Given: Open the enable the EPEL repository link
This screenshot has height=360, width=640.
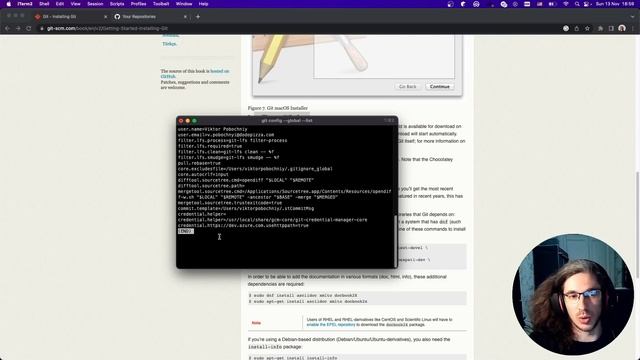Looking at the screenshot, I should point(331,325).
